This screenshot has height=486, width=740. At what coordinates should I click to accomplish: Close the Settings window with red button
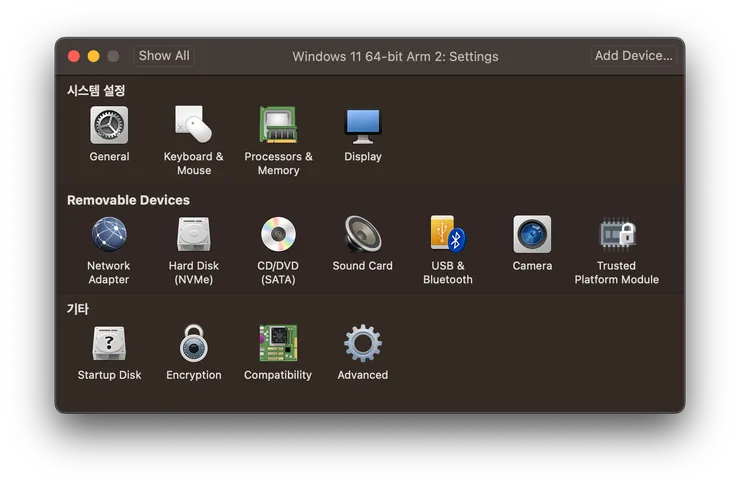coord(74,57)
